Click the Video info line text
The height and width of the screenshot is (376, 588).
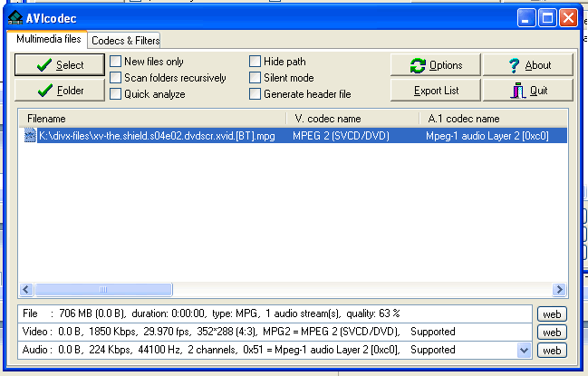click(239, 332)
